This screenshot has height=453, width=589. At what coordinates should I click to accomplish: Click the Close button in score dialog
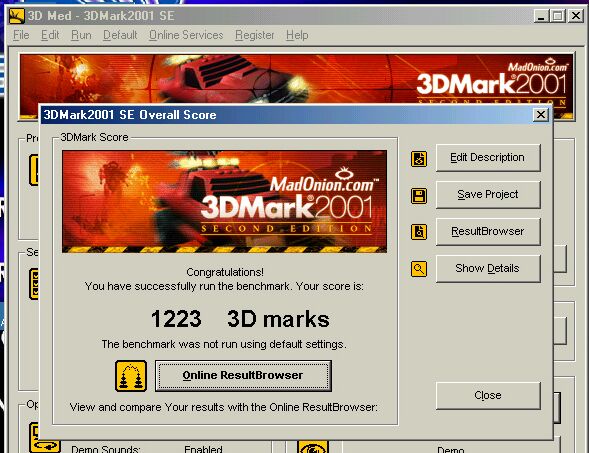tap(488, 396)
